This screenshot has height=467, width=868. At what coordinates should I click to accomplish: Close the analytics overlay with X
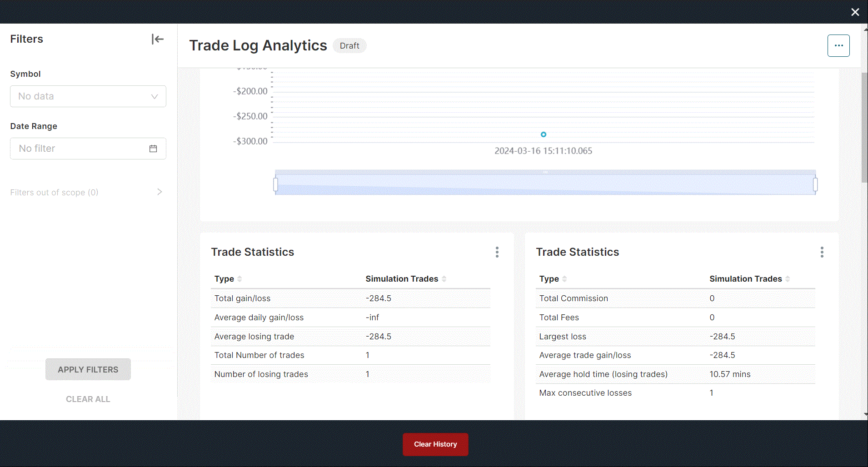pyautogui.click(x=855, y=12)
